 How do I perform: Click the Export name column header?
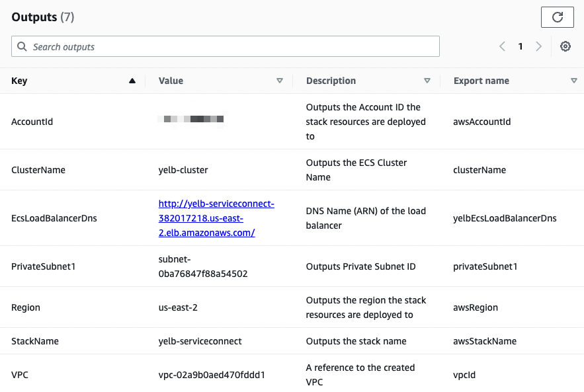tap(481, 81)
